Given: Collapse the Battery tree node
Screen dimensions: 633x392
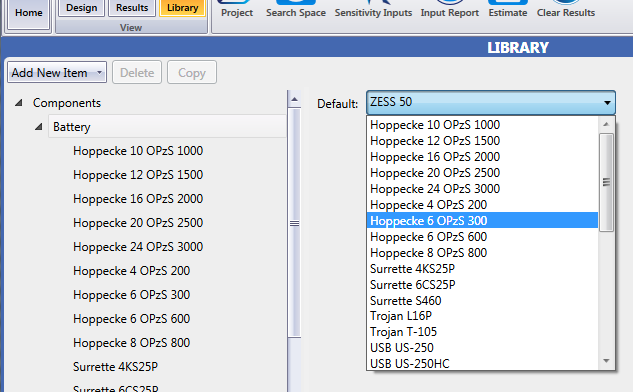Looking at the screenshot, I should (38, 127).
